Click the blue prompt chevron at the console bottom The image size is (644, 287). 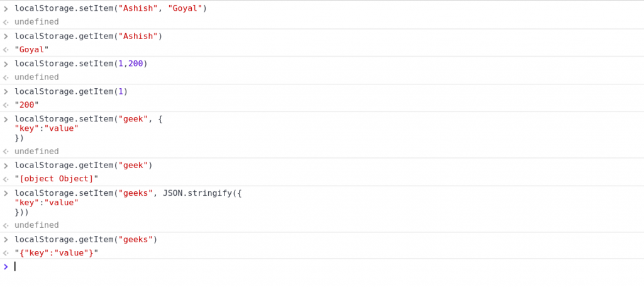[x=6, y=267]
